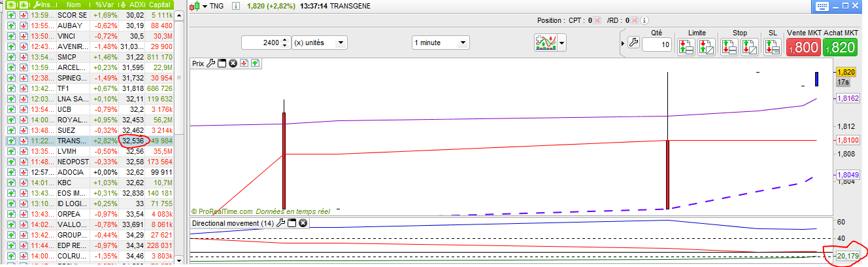This screenshot has height=267, width=868.
Task: Click the Capital column header
Action: click(160, 4)
